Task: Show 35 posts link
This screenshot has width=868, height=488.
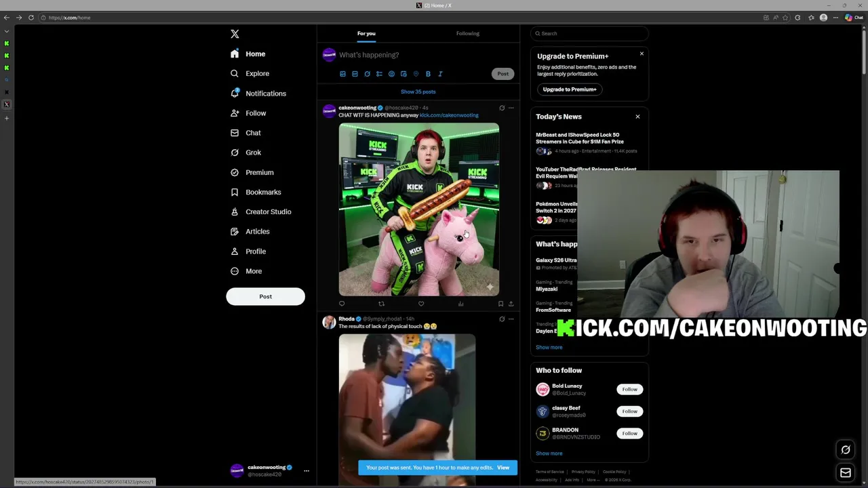Action: [x=418, y=91]
